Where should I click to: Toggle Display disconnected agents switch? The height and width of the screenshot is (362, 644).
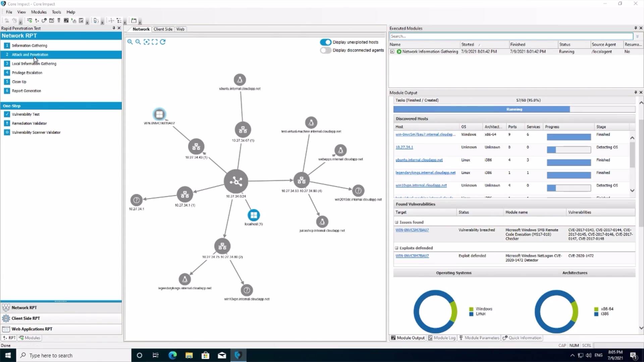325,50
